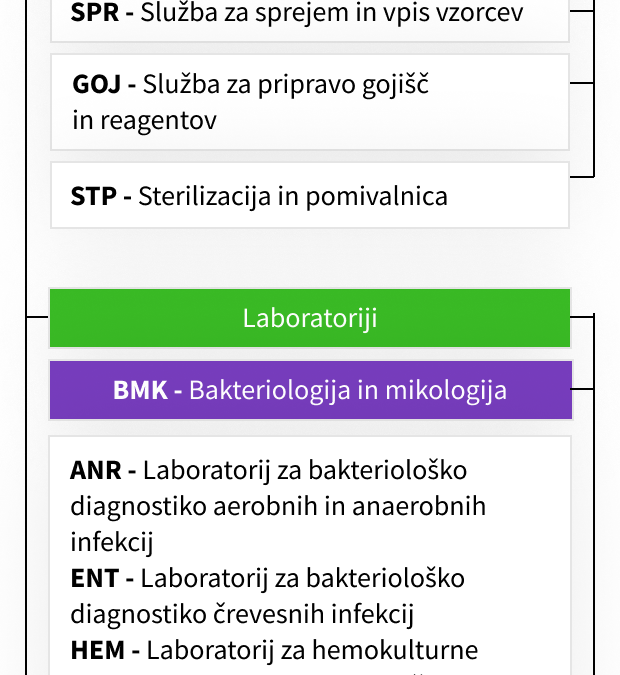Open the purple BMK Bakteriologija in mikologija bar
The height and width of the screenshot is (675, 620).
point(311,390)
